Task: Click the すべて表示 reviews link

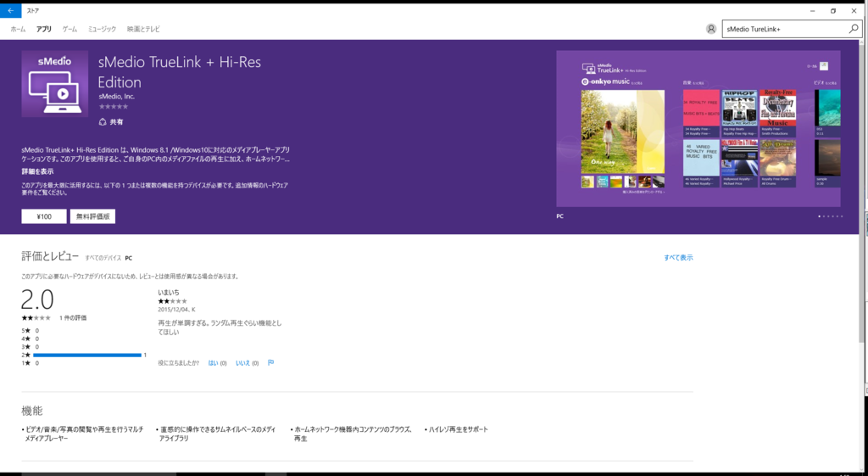Action: [679, 258]
